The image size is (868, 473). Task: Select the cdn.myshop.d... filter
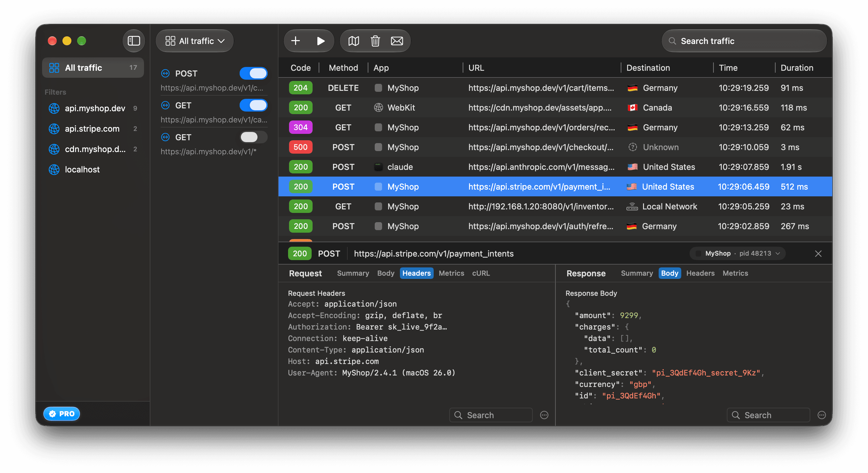(93, 149)
